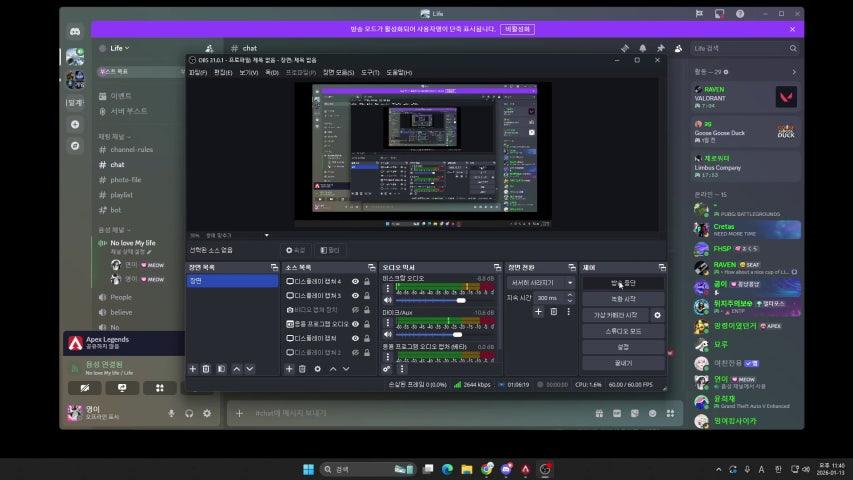Open Discord user settings gear
This screenshot has width=853, height=480.
click(207, 413)
